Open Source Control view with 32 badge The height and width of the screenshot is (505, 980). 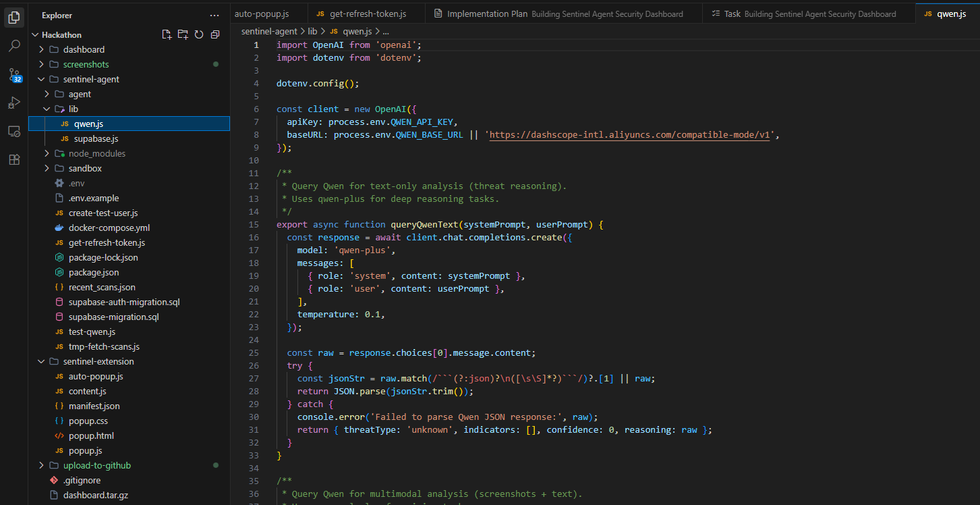14,75
